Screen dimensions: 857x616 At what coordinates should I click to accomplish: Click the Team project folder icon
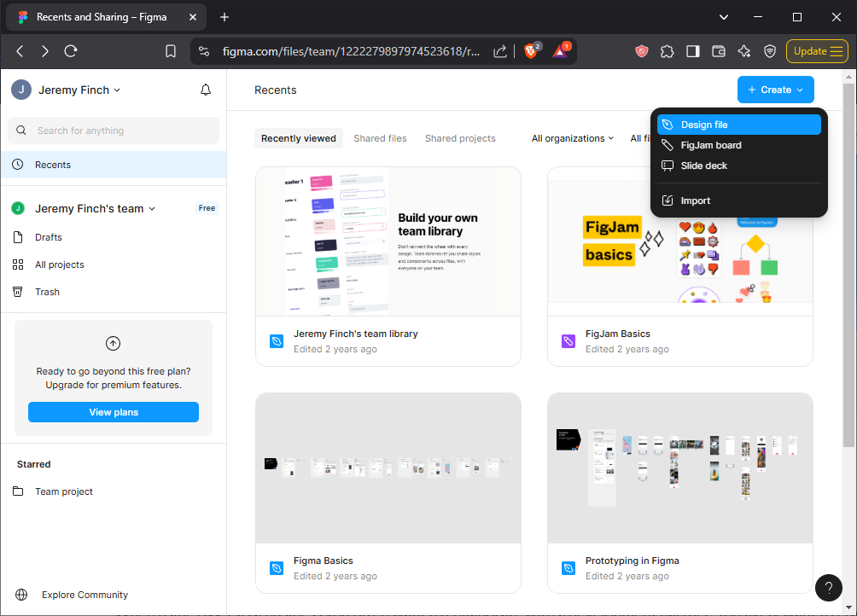click(x=18, y=491)
